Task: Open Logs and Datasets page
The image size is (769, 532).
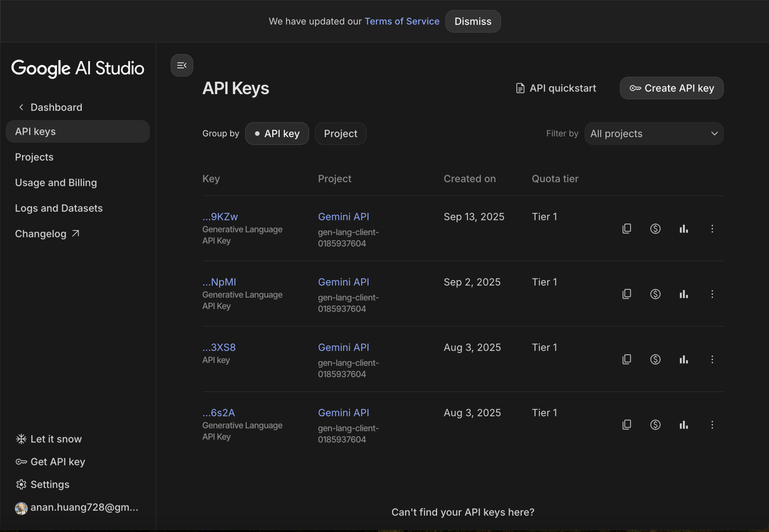Action: pos(59,208)
